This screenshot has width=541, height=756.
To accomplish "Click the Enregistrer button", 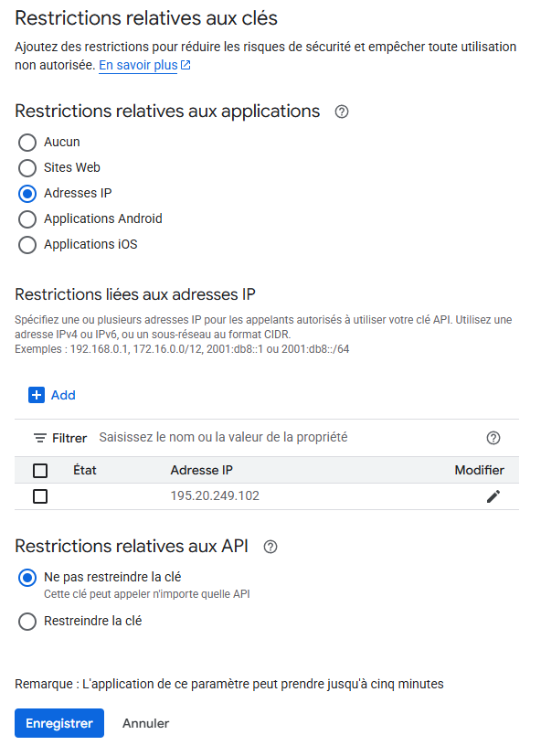I will point(59,723).
